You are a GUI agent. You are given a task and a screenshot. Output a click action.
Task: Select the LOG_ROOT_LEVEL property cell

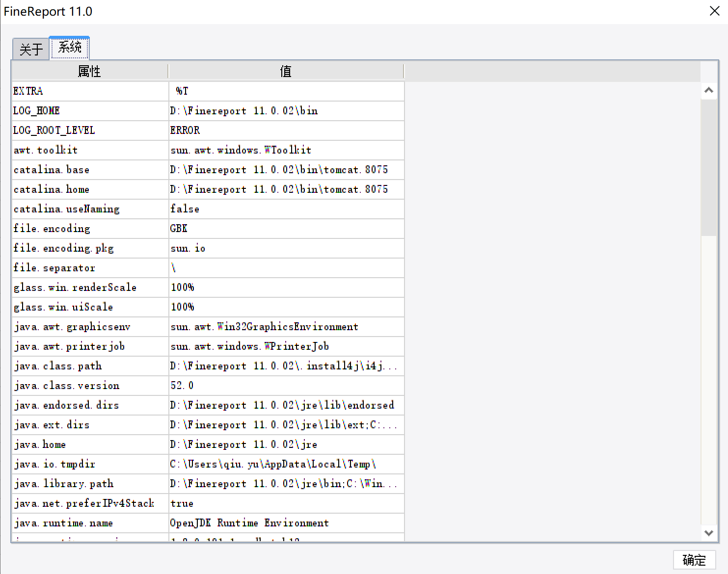(90, 130)
